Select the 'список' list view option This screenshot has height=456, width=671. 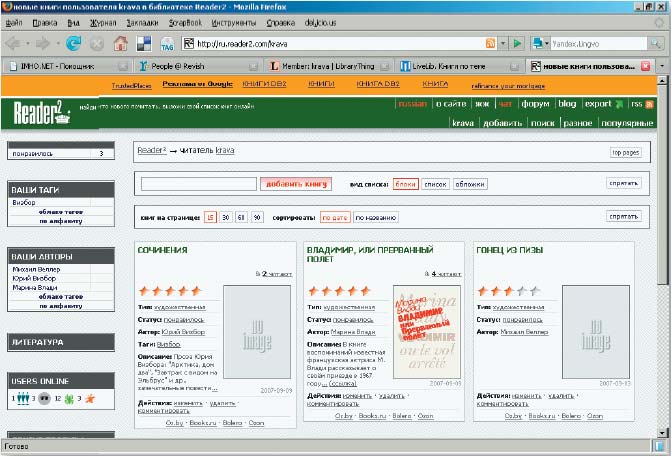pos(435,184)
